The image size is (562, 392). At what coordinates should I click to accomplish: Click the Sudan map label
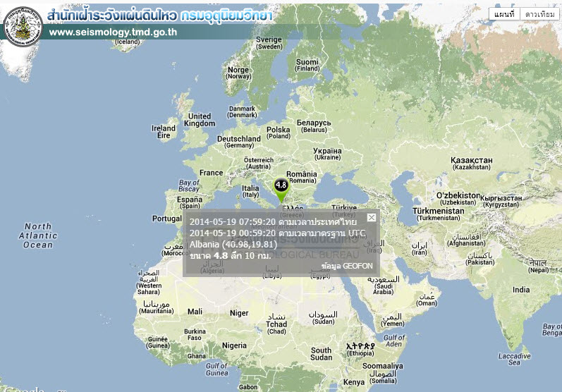[323, 318]
